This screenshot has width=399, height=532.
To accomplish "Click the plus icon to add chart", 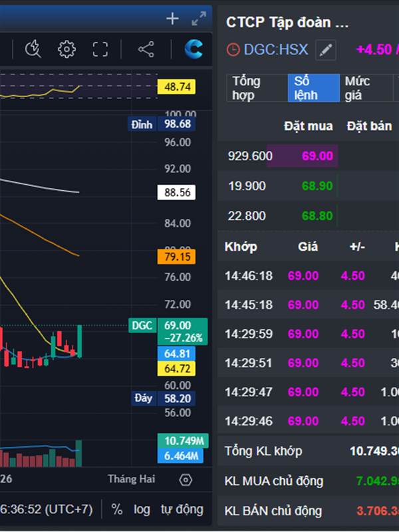I will [172, 19].
